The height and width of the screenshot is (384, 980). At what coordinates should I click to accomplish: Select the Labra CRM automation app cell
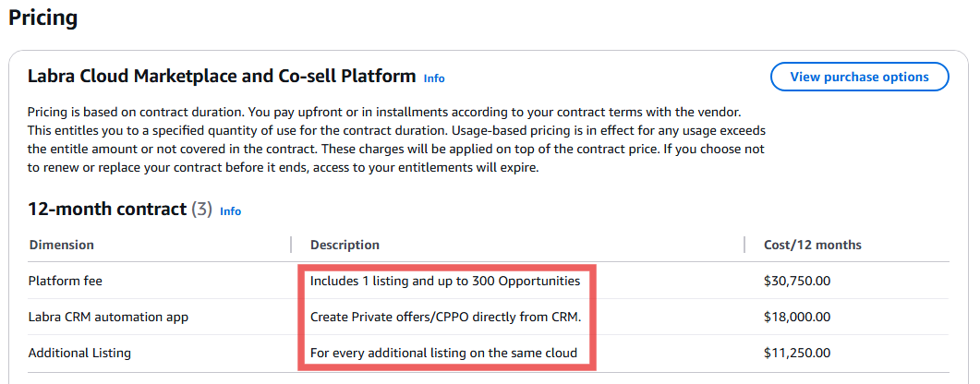(108, 318)
